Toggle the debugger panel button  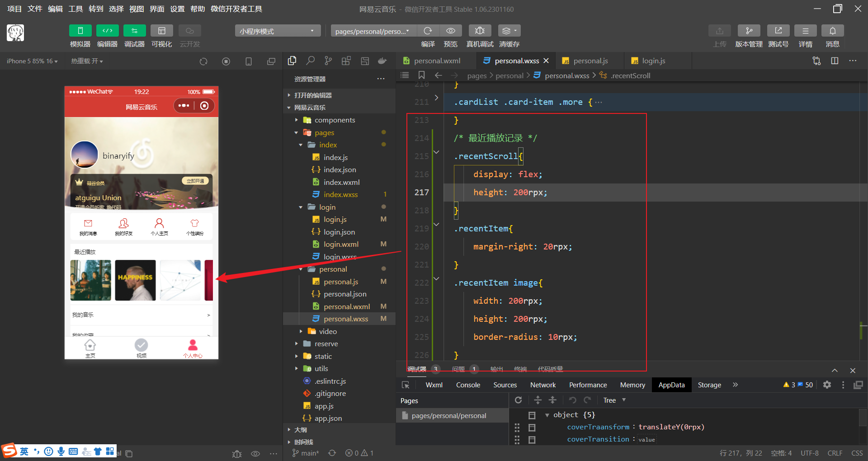tap(134, 31)
